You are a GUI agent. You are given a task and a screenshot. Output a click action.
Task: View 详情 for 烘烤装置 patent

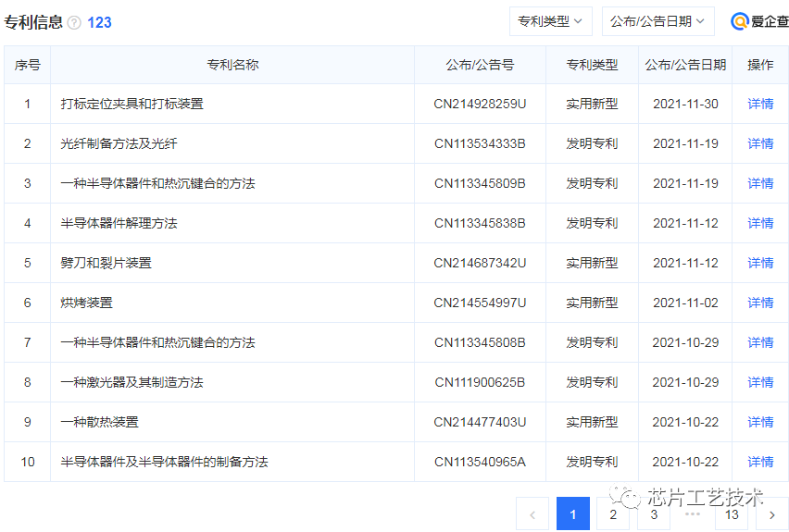tap(760, 303)
